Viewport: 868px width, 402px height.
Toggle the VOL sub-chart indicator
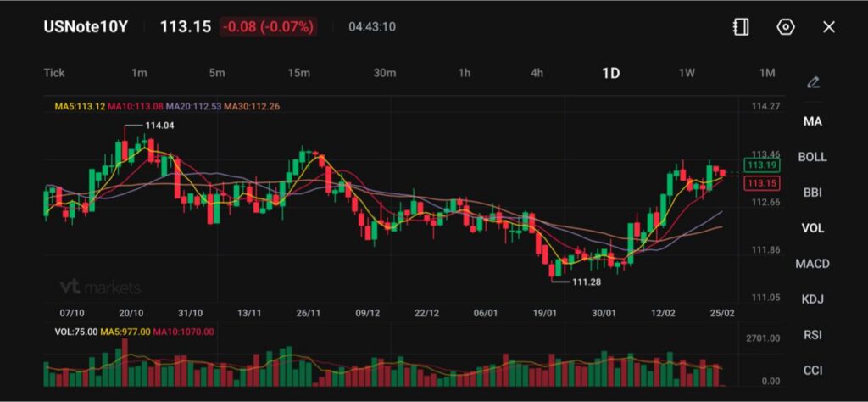tap(812, 228)
